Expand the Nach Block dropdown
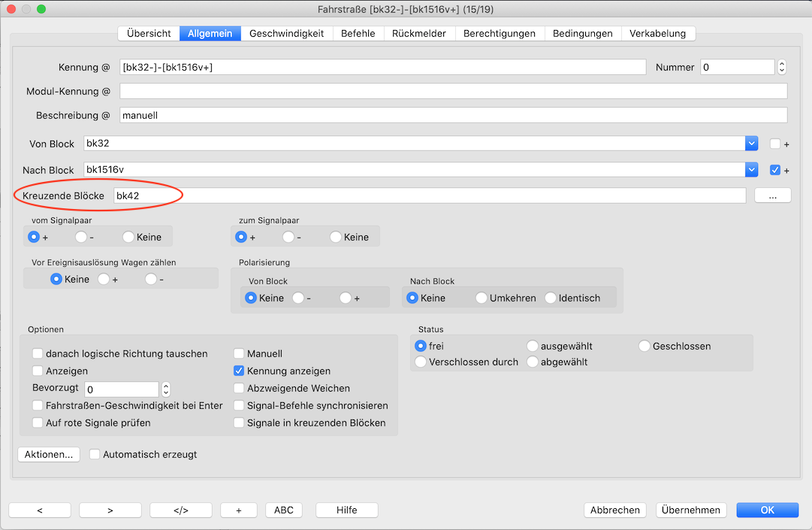 coord(751,170)
